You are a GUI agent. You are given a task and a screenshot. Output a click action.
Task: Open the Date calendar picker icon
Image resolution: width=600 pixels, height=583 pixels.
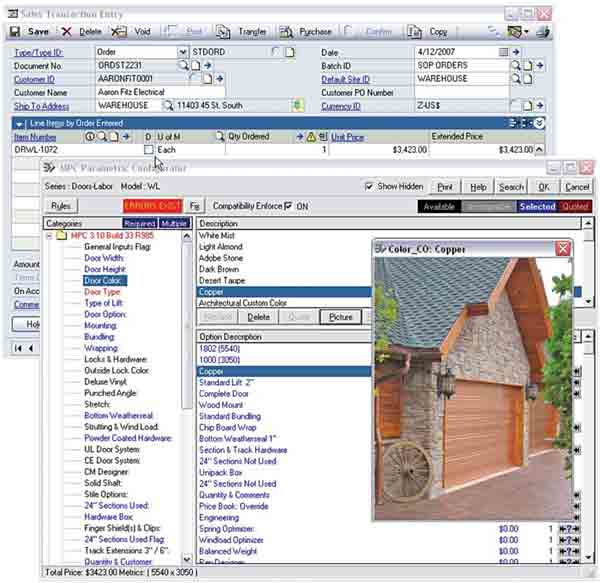click(x=502, y=51)
